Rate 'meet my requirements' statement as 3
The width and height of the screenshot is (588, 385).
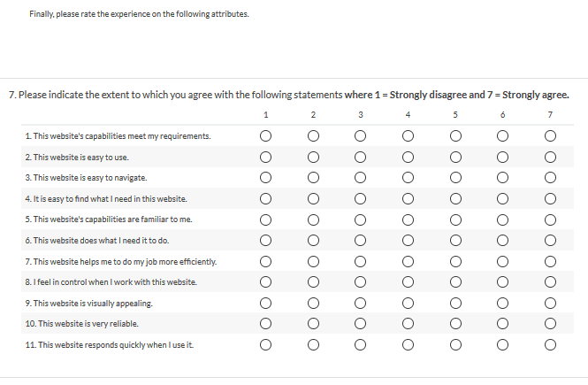(360, 136)
